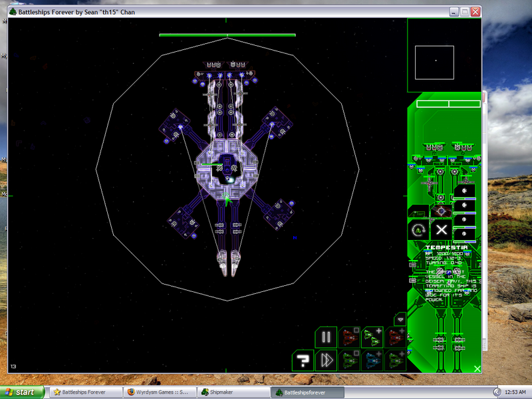532x399 pixels.
Task: Click the upper-left weapon pod of the ship
Action: point(175,125)
